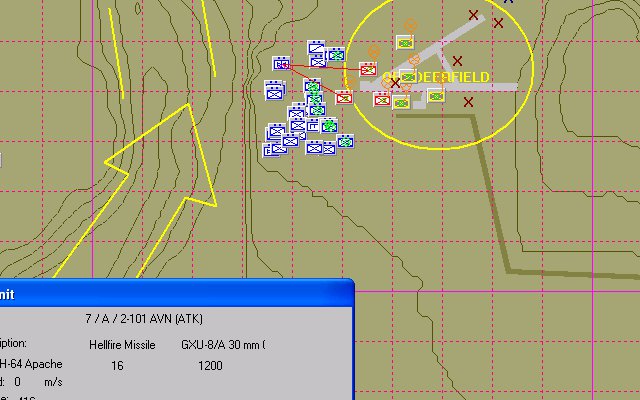Select the easternmost yellow-framed unit near the runway
Viewport: 640px width, 400px height.
436,96
